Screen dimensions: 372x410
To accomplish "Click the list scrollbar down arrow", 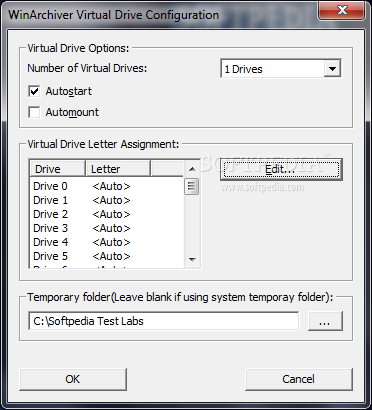I will 192,259.
